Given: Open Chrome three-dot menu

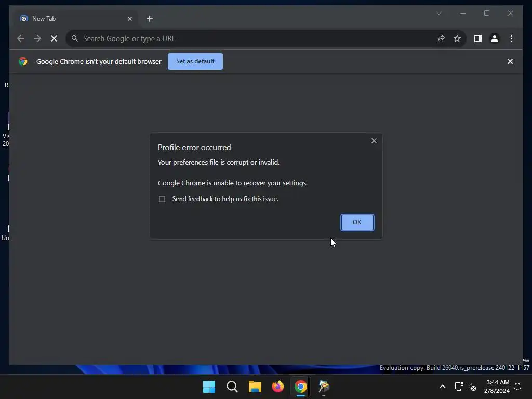Looking at the screenshot, I should coord(511,38).
